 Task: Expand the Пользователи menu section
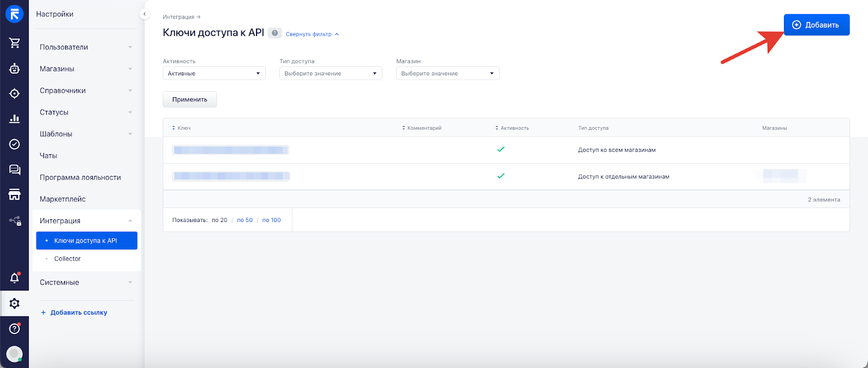[86, 47]
